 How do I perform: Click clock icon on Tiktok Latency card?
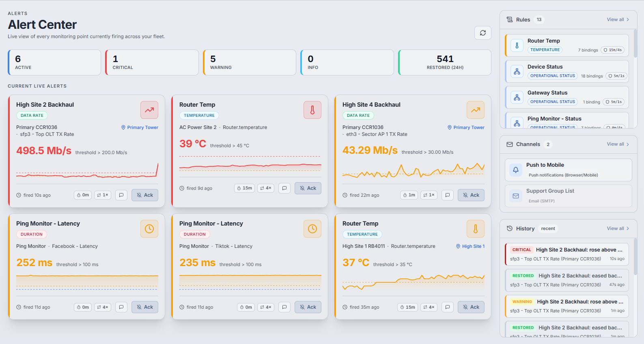312,229
